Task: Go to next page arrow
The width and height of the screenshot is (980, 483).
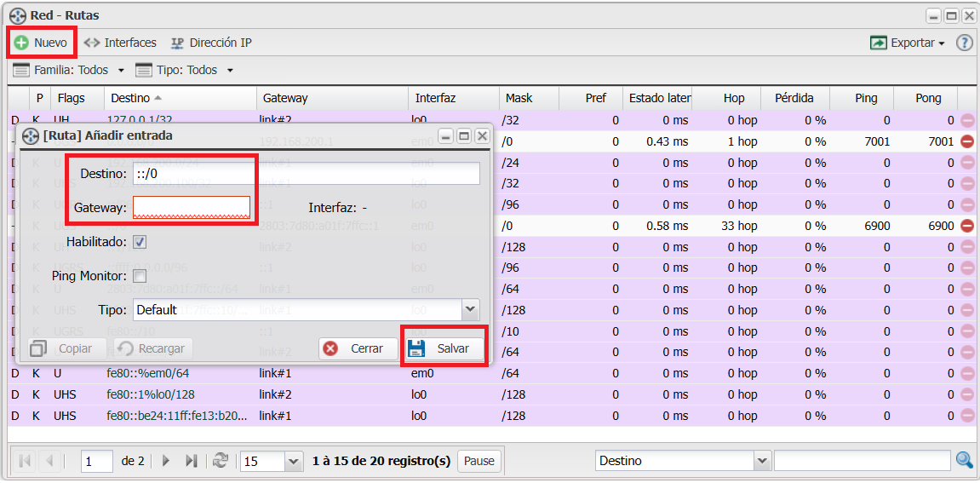Action: tap(166, 461)
